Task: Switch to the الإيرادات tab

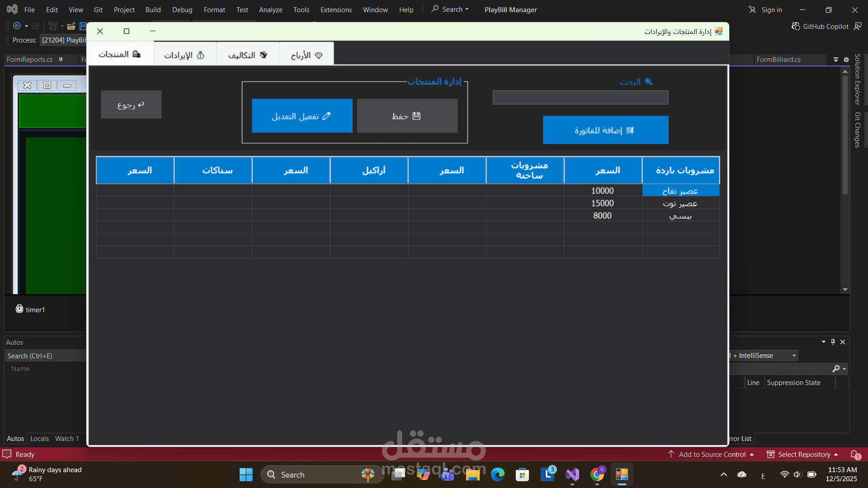Action: click(184, 55)
